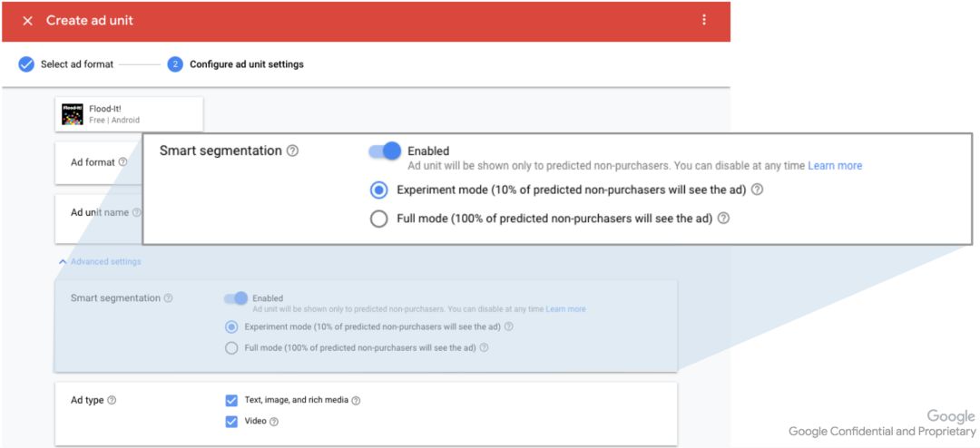Open help icon next to Ad format
The image size is (980, 448).
[x=122, y=161]
